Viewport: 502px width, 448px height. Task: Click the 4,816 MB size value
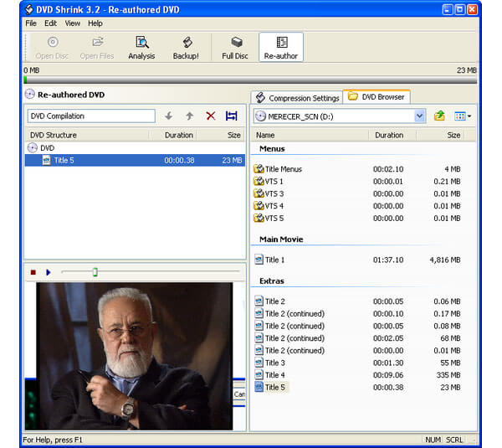click(x=445, y=260)
